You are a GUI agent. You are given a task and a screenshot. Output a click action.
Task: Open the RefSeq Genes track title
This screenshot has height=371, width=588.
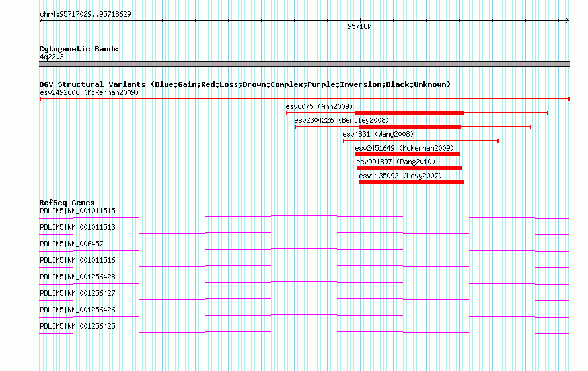pyautogui.click(x=67, y=203)
